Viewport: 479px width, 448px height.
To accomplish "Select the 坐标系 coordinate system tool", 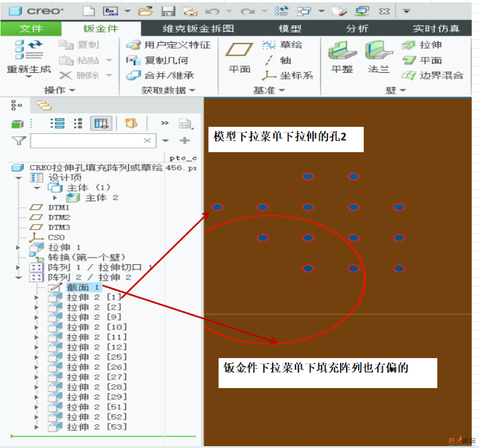I will pos(288,75).
